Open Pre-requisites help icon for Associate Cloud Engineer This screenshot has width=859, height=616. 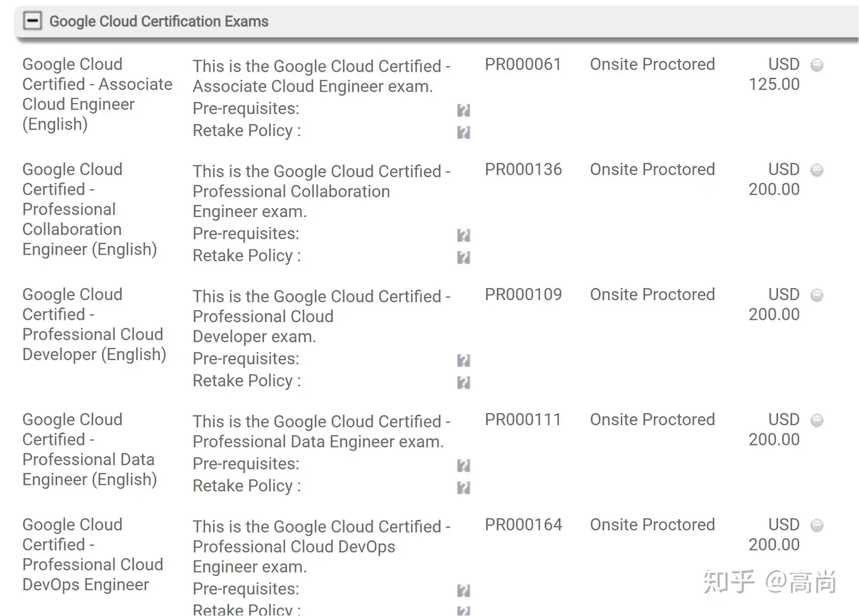pyautogui.click(x=464, y=110)
